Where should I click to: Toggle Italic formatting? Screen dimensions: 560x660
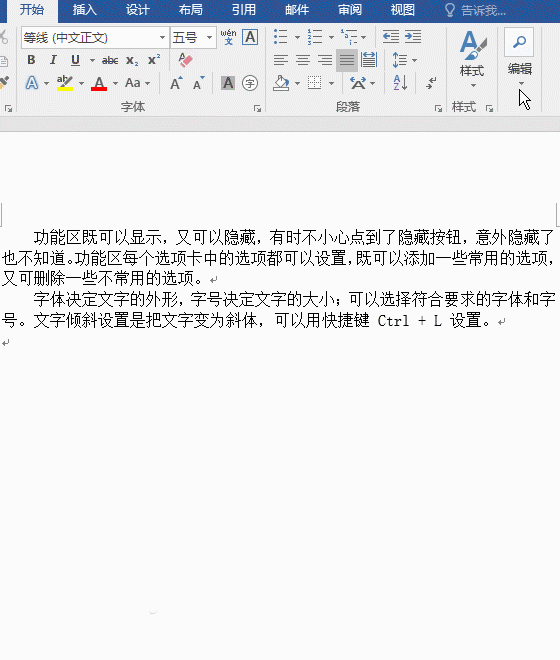point(53,60)
